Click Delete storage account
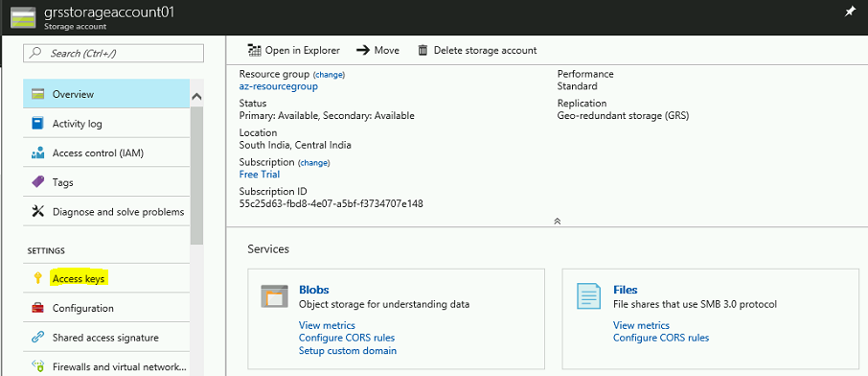Viewport: 868px width, 376px height. click(477, 51)
